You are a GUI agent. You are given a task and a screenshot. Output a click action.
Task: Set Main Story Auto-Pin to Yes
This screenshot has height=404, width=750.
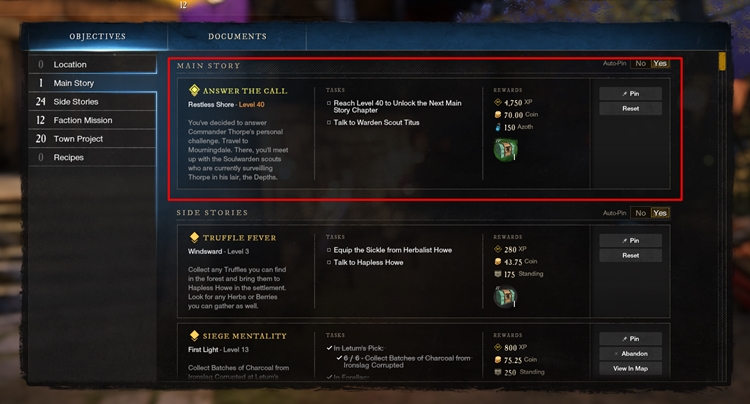click(x=660, y=63)
